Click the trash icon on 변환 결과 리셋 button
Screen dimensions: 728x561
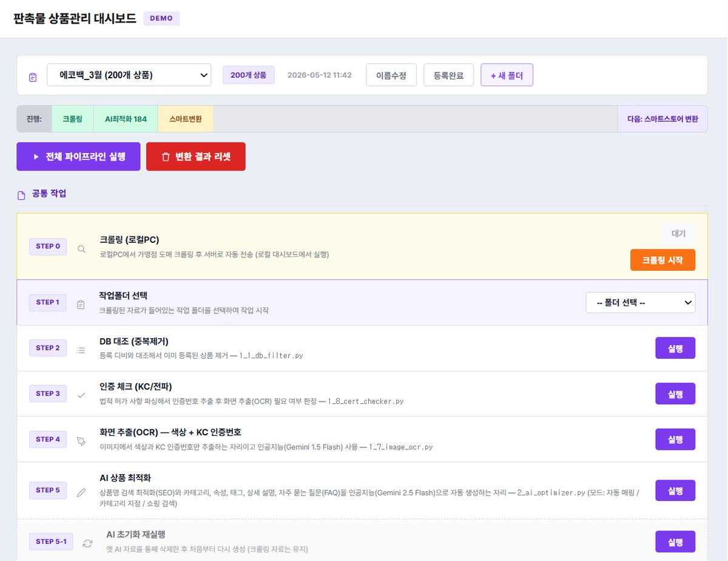(x=166, y=157)
